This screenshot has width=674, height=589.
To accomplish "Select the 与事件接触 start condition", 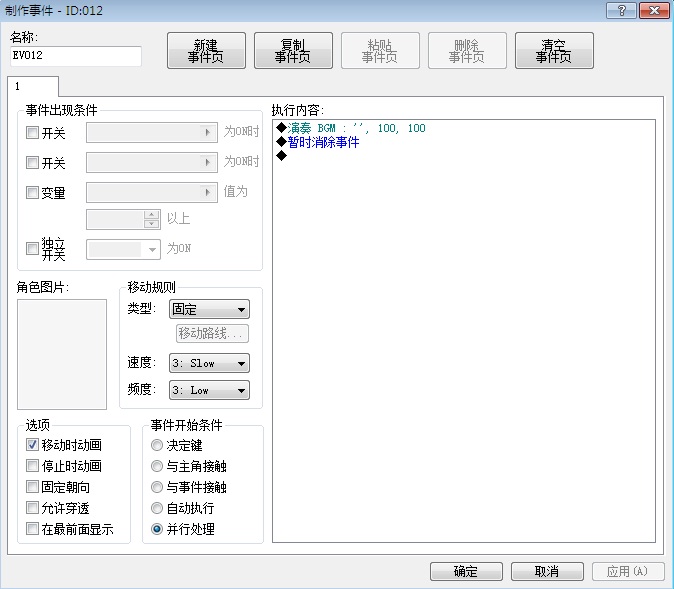I will point(157,487).
